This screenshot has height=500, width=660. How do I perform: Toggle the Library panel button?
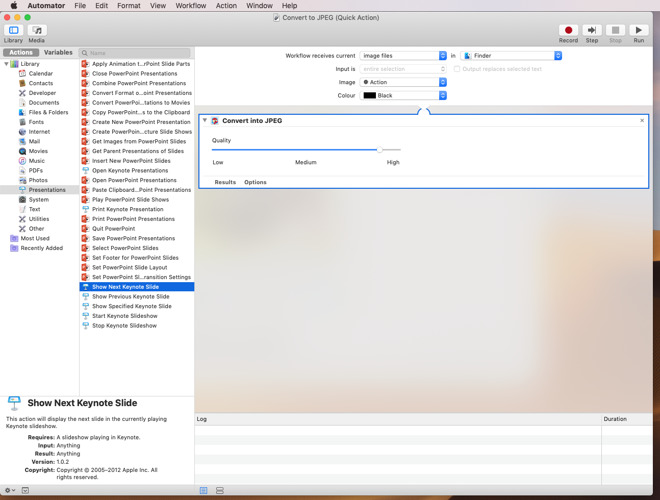(13, 30)
